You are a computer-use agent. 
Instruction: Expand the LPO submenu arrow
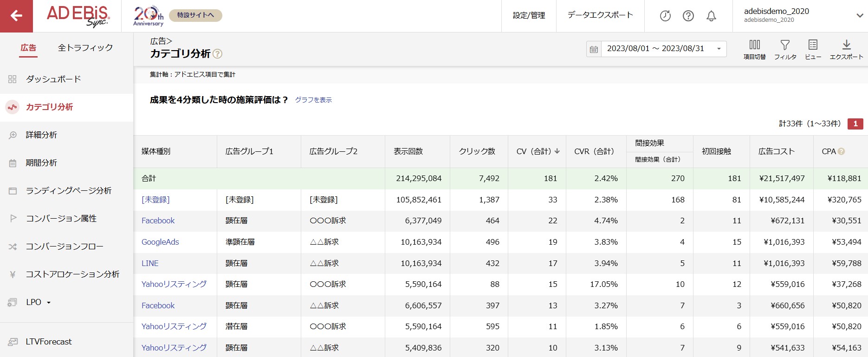[49, 303]
